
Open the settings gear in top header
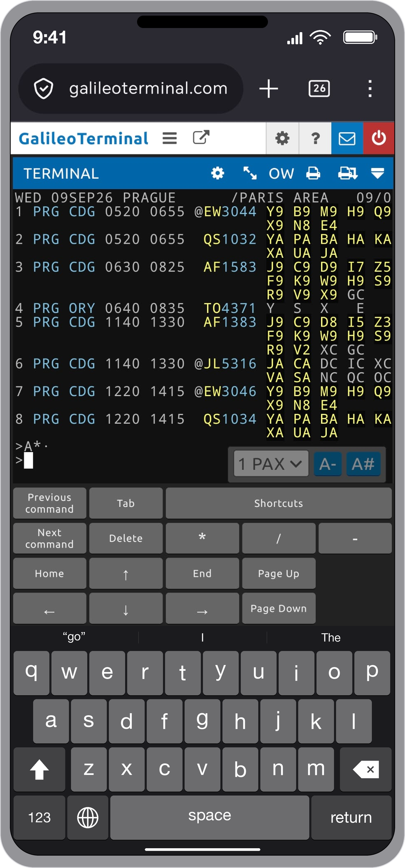coord(282,138)
